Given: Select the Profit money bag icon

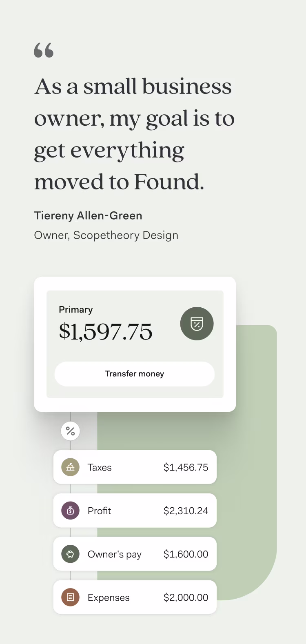Looking at the screenshot, I should (x=71, y=511).
